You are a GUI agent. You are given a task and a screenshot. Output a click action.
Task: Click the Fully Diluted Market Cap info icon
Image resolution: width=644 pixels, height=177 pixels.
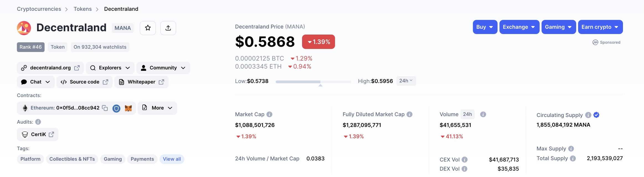tap(409, 114)
